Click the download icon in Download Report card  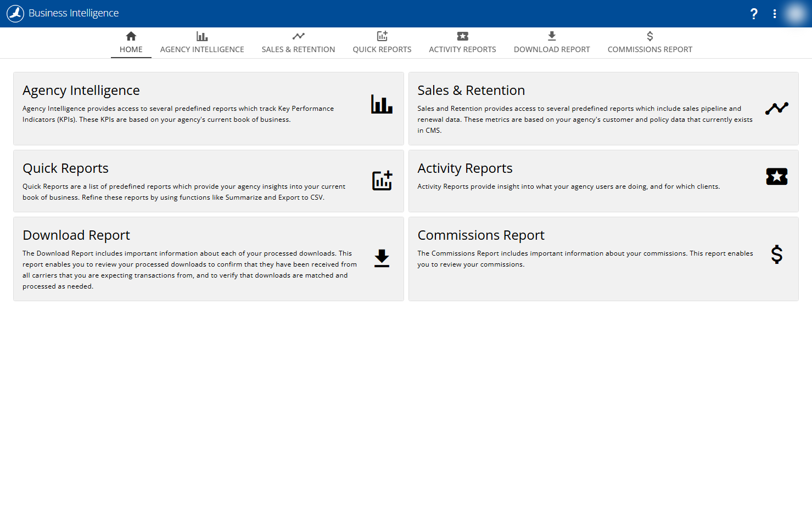382,258
